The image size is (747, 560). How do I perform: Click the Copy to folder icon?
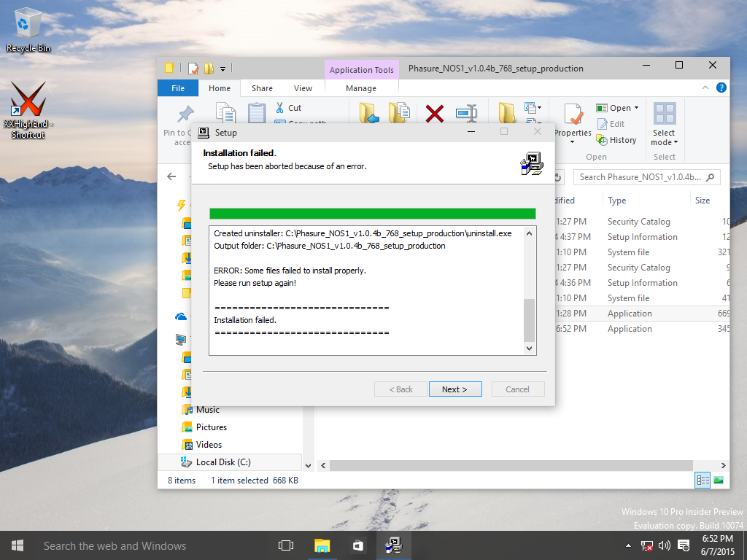click(x=399, y=113)
